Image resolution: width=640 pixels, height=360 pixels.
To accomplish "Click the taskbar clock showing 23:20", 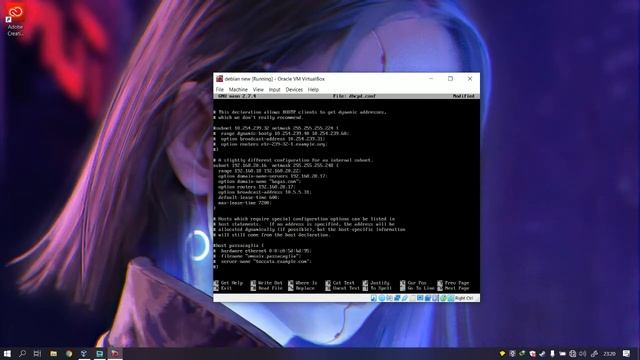I will point(610,353).
